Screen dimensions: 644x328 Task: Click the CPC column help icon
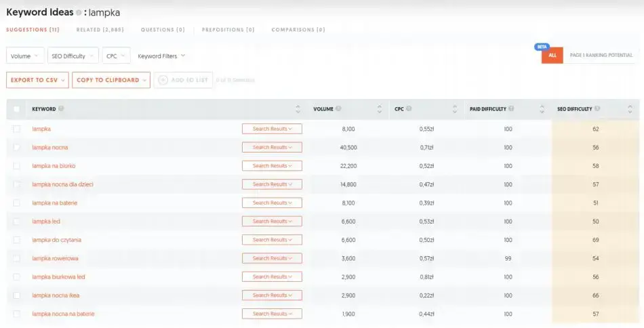coord(409,109)
